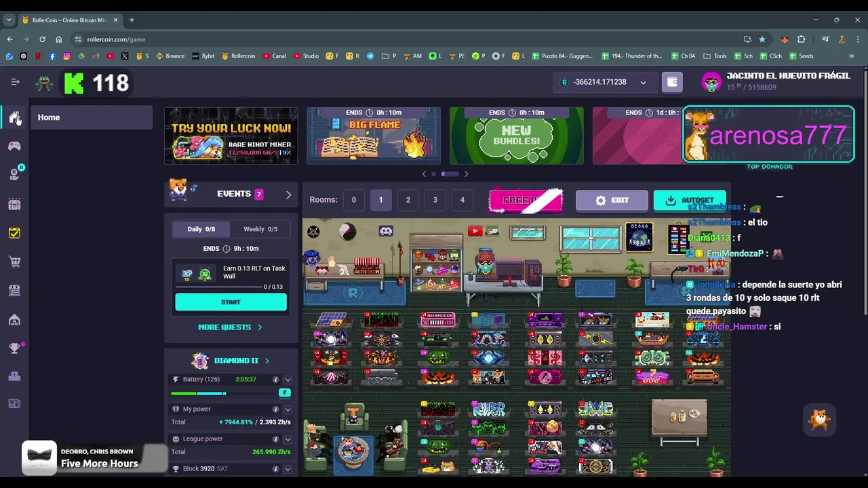The width and height of the screenshot is (868, 488).
Task: Show hidden bookmarks overflow chevron
Action: 851,56
